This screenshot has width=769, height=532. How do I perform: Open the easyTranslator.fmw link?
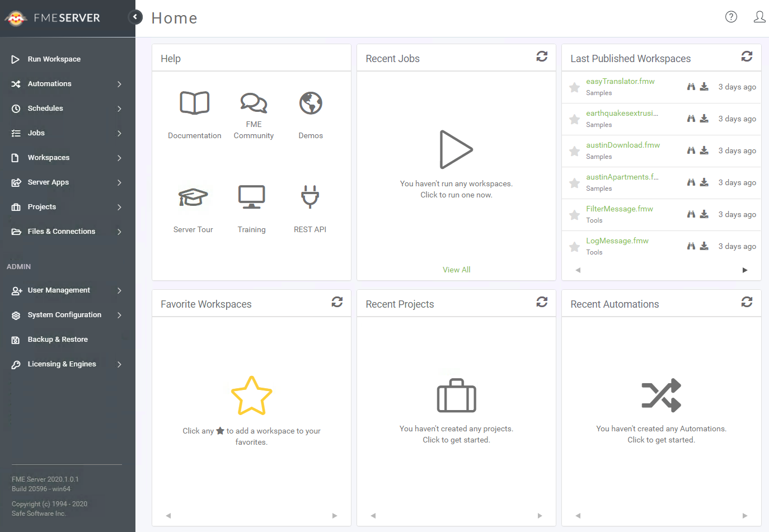(x=620, y=81)
